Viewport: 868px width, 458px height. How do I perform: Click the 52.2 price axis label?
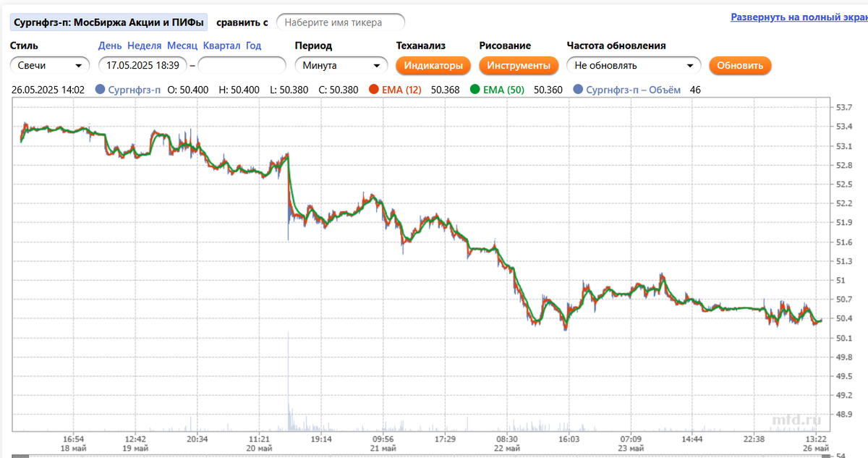click(845, 203)
